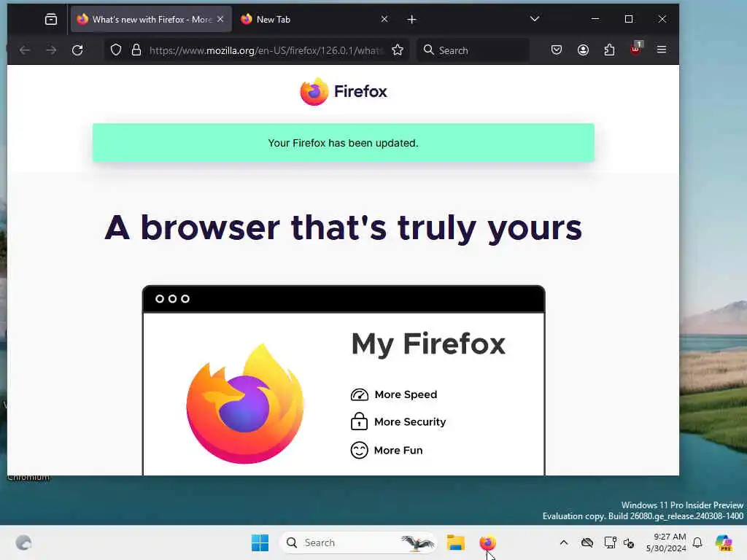
Task: Switch to the What's new with Firefox tab
Action: pyautogui.click(x=151, y=19)
